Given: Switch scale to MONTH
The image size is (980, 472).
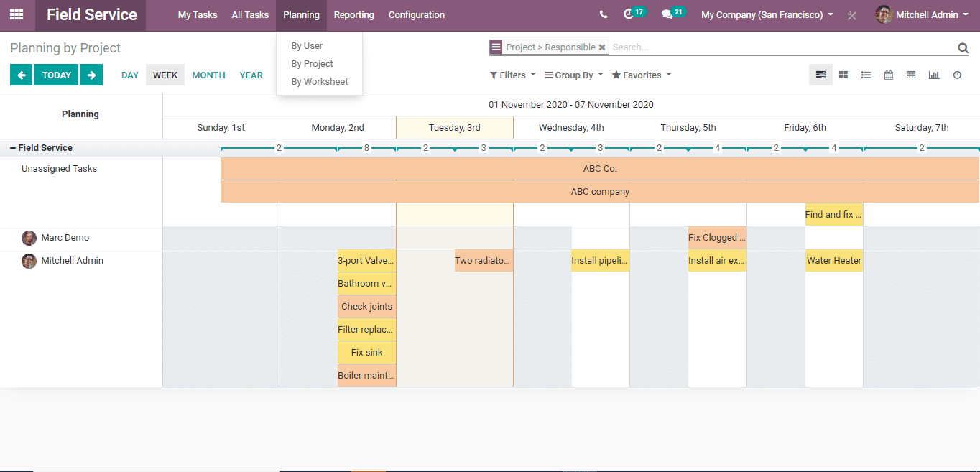Looking at the screenshot, I should (208, 75).
